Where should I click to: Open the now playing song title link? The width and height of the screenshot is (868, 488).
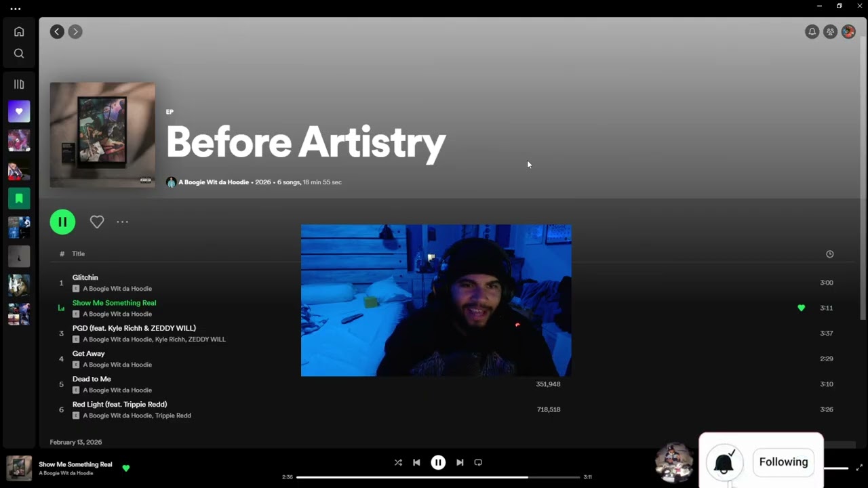[75, 464]
